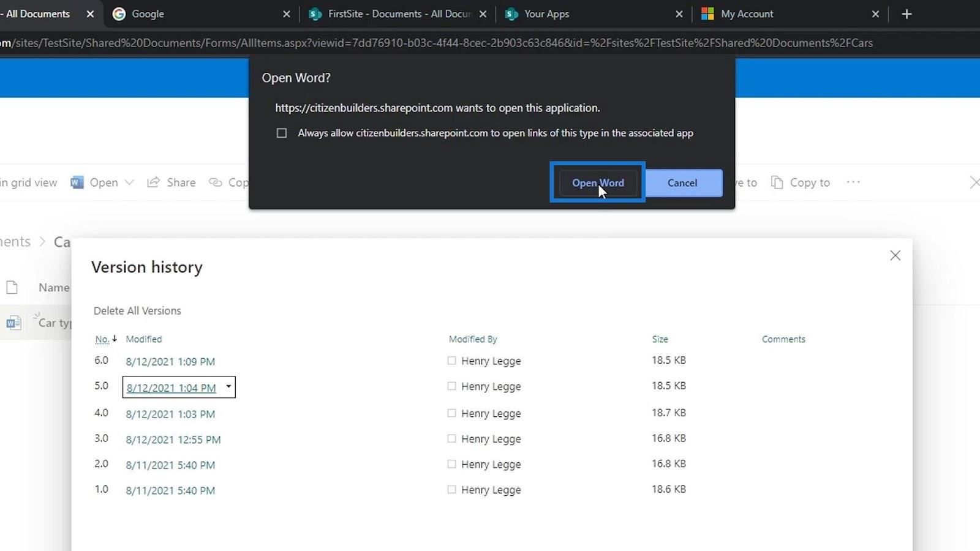Open version 8/12/2021 12:55 PM
The height and width of the screenshot is (551, 980).
coord(173,440)
